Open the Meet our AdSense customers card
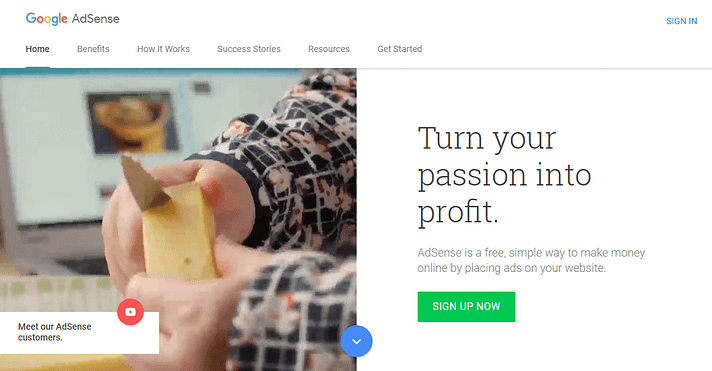Viewport: 712px width, 371px height. click(79, 333)
